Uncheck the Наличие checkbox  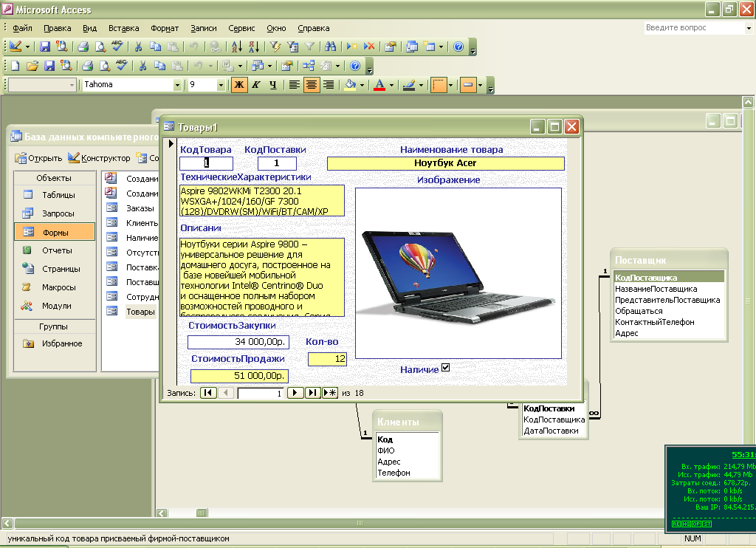[x=445, y=368]
